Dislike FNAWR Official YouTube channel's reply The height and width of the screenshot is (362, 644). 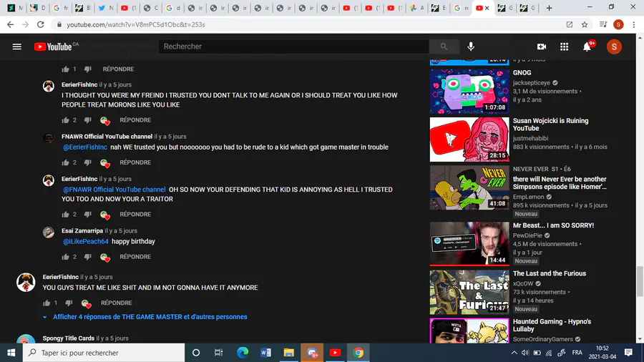87,162
